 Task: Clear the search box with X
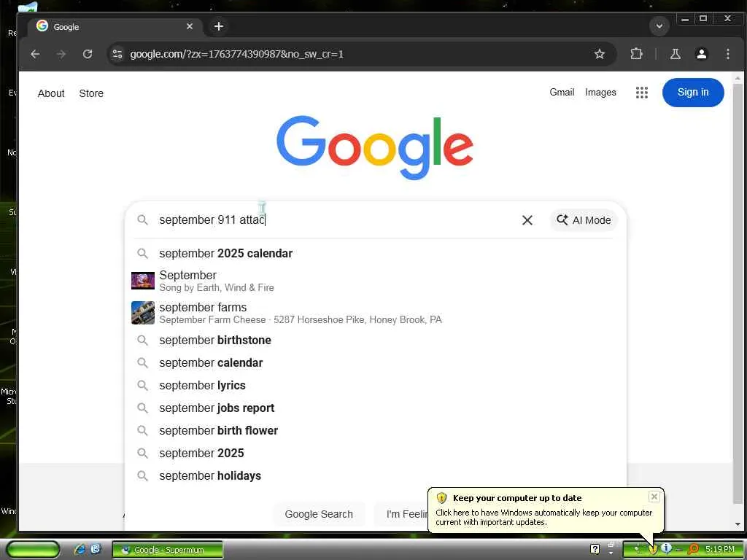click(x=527, y=220)
